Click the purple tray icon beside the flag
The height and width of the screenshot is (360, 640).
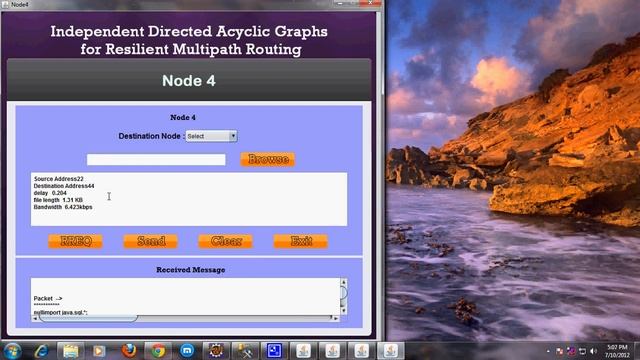(571, 351)
